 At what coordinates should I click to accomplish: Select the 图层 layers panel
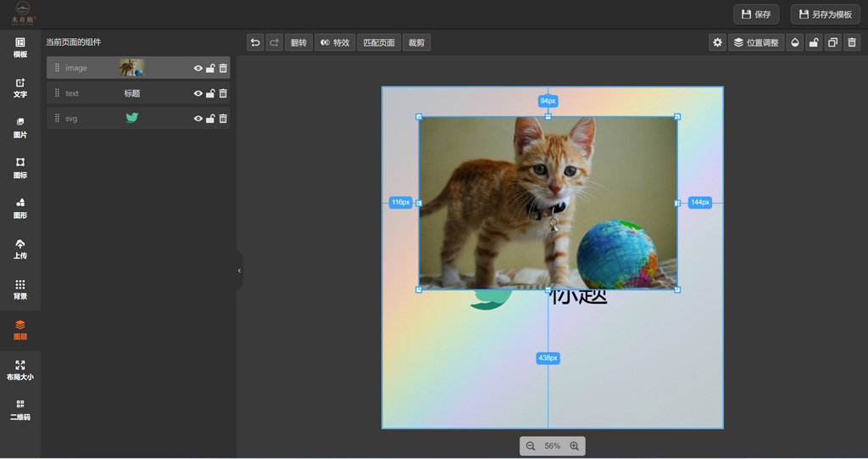20,330
